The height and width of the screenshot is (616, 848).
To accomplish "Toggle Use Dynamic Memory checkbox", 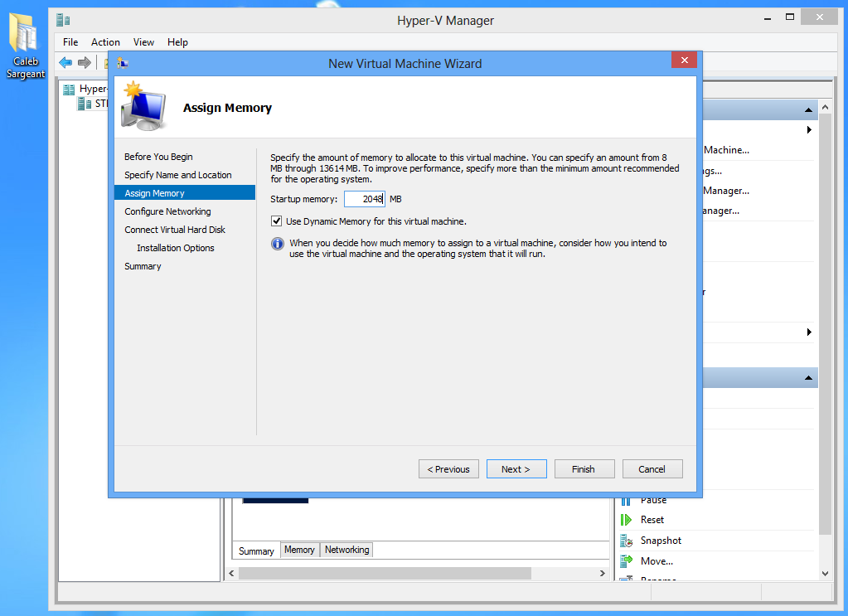I will (x=276, y=221).
